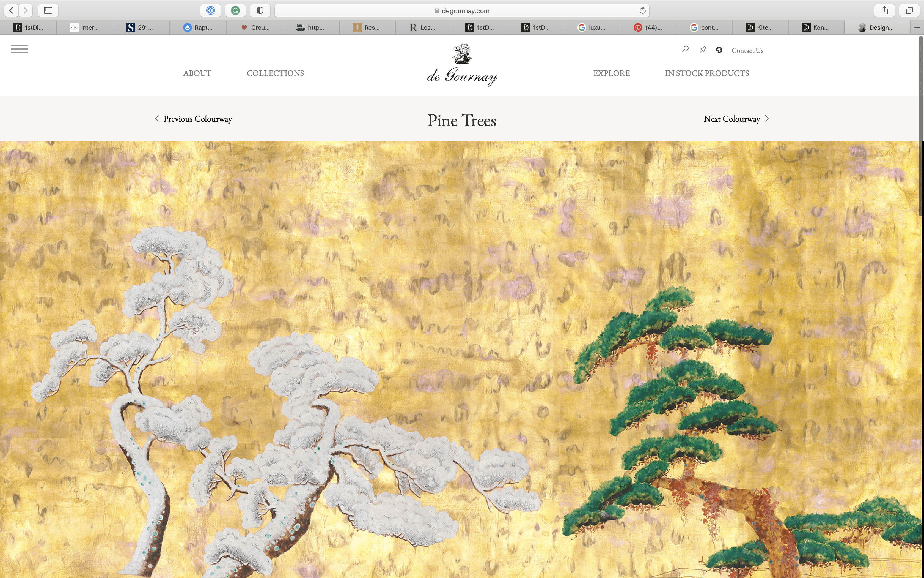
Task: Show the Safari sidebar
Action: pyautogui.click(x=48, y=10)
